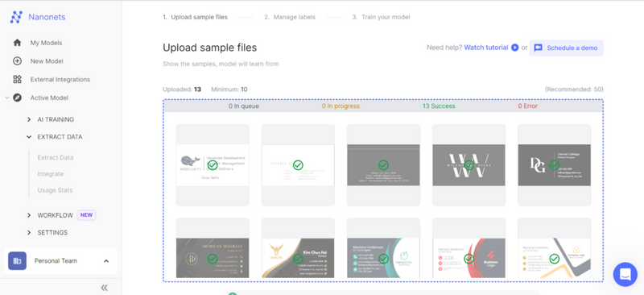Select Mariana Anderson teal card thumbnail

384,248
